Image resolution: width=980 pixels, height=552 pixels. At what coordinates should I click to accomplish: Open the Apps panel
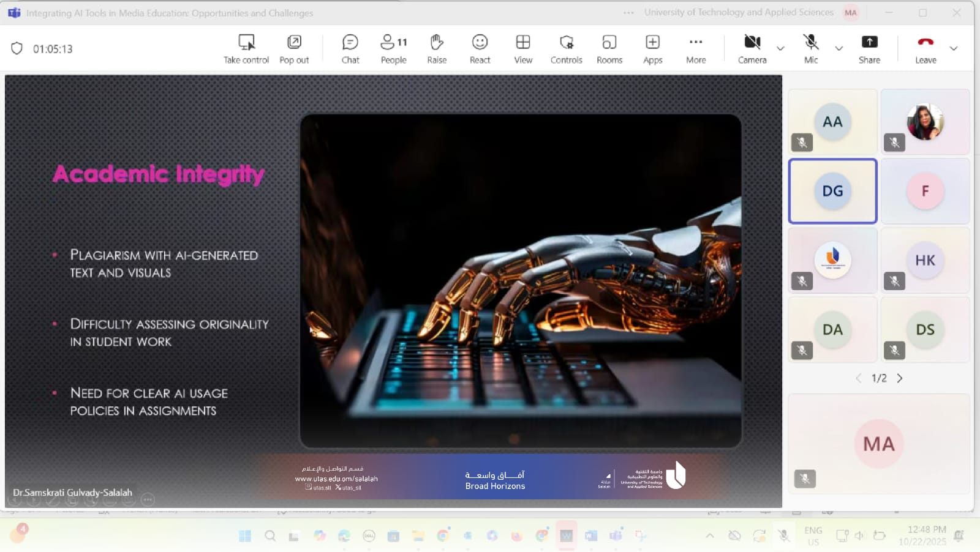652,49
